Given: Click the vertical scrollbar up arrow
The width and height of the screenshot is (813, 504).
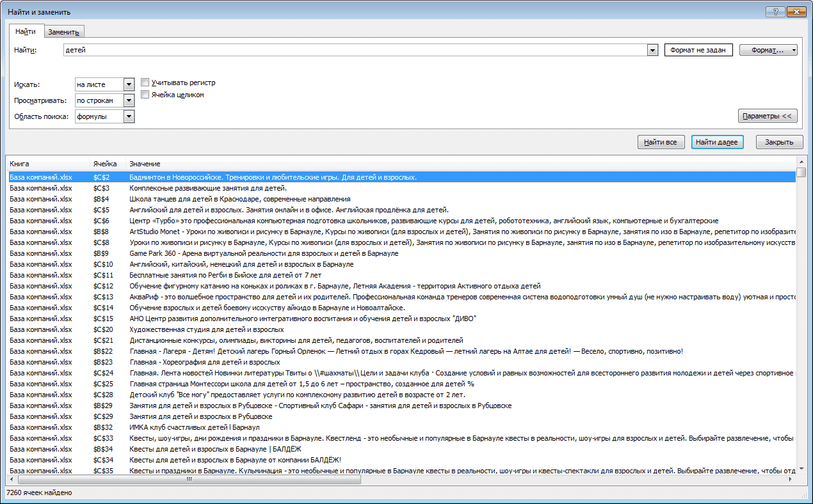Looking at the screenshot, I should (801, 162).
